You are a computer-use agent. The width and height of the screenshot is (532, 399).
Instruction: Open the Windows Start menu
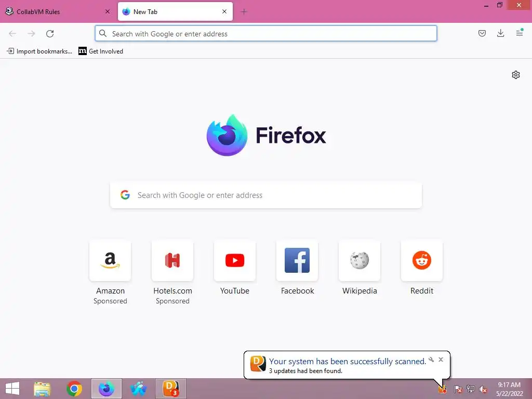(12, 389)
